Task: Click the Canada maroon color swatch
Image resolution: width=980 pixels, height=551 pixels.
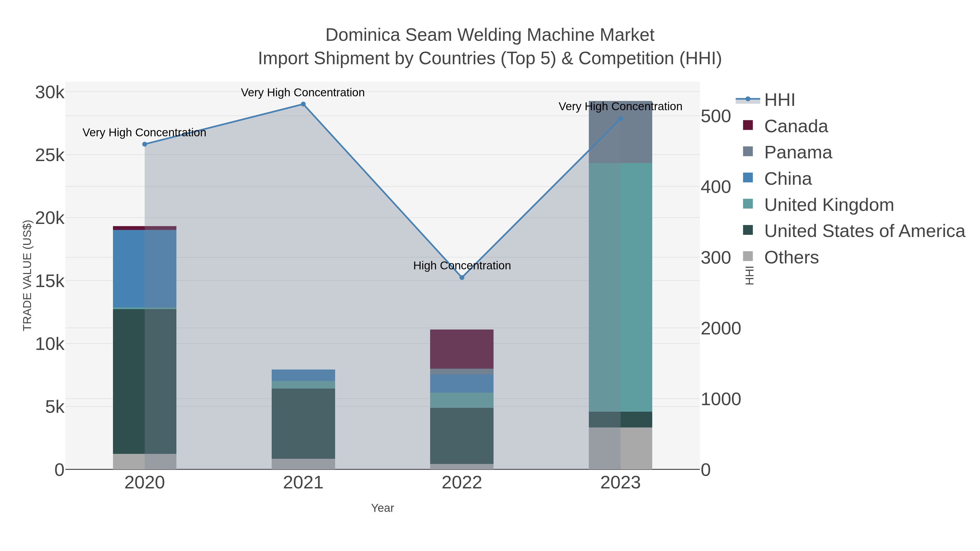Action: [748, 125]
